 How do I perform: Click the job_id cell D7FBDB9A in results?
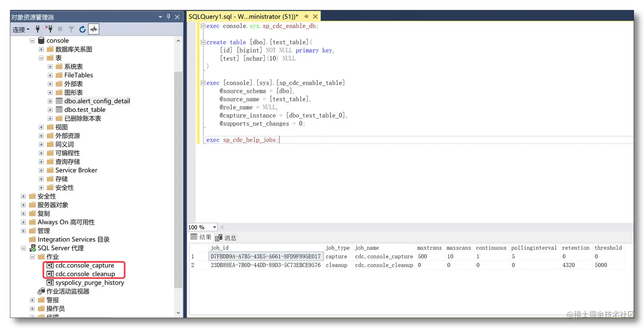[x=266, y=257]
